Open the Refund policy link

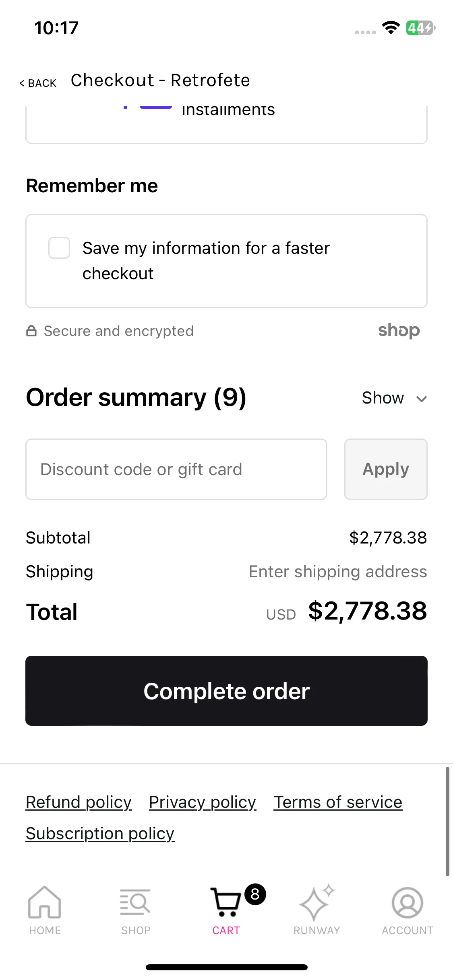[79, 802]
